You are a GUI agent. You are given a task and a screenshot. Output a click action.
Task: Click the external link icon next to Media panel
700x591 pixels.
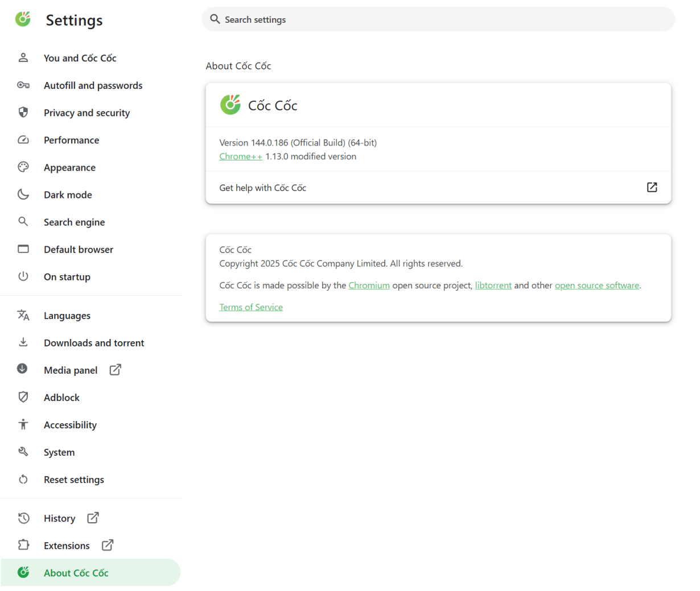pyautogui.click(x=116, y=370)
